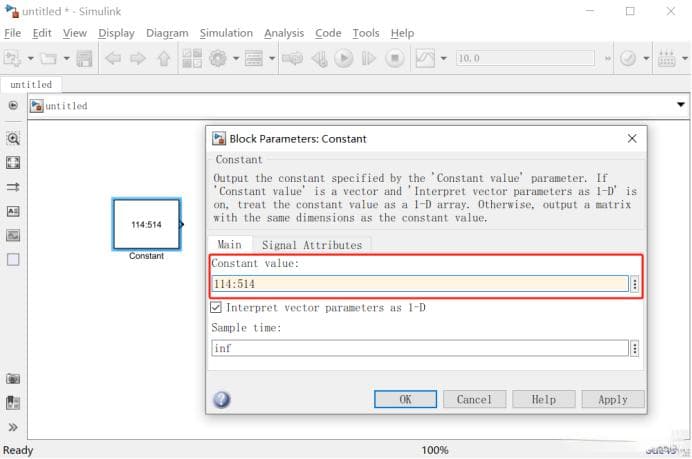The height and width of the screenshot is (459, 692).
Task: Click the Annotation text palette icon
Action: tap(13, 211)
